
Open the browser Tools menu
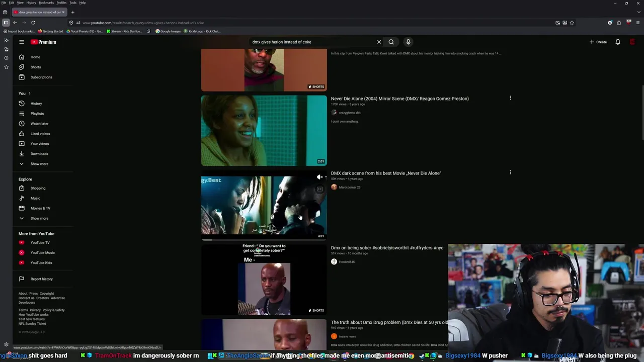coord(73,3)
